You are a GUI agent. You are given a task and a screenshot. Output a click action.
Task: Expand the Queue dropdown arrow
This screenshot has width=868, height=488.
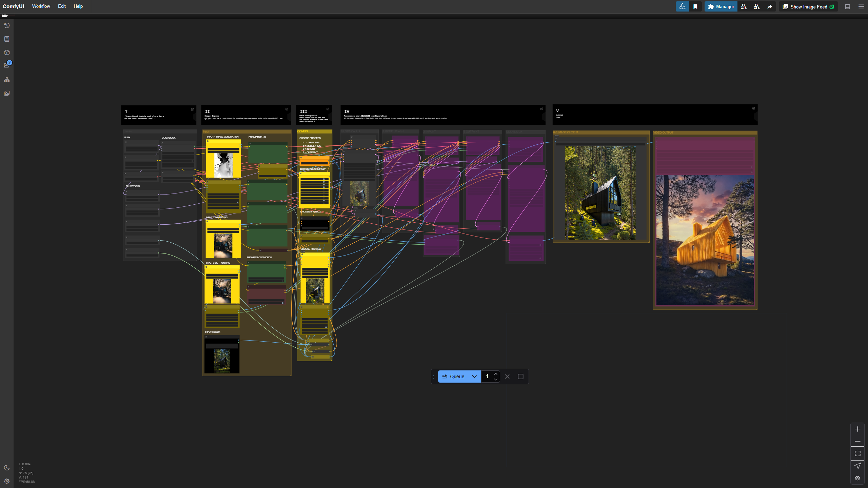pos(474,377)
